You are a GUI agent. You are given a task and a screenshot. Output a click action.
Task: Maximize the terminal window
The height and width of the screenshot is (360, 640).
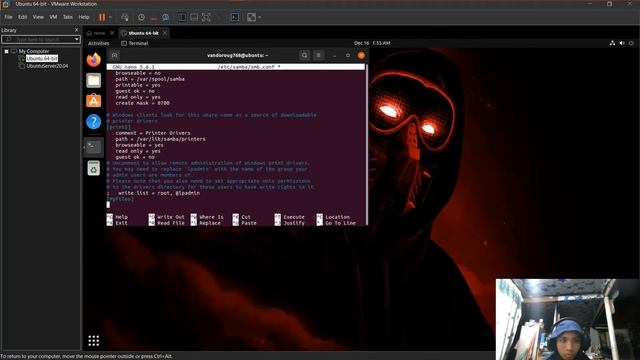click(x=348, y=56)
